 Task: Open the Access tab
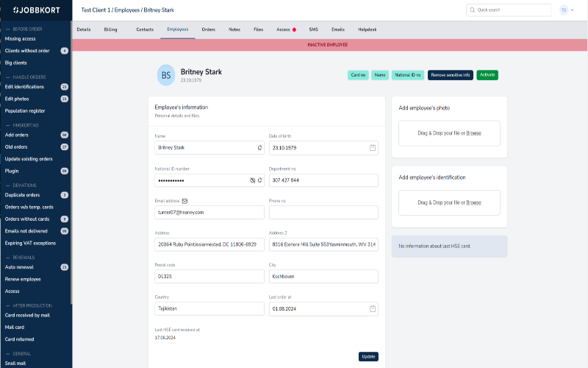283,29
